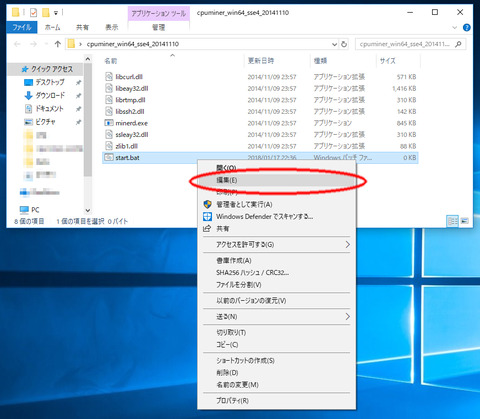This screenshot has height=419, width=480.
Task: Open ドキュメント in the sidebar
Action: [x=49, y=109]
